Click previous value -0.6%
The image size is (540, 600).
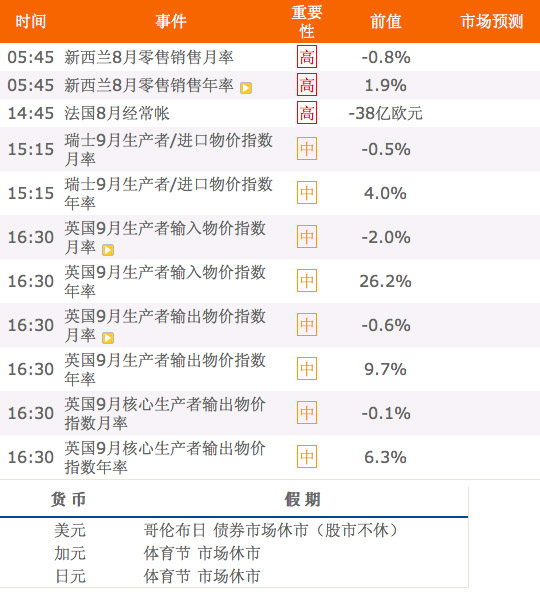(386, 325)
